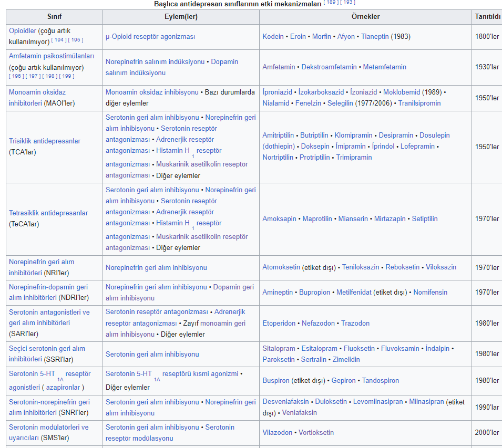Follow the Amitriptilin link
This screenshot has height=448, width=502.
click(278, 136)
